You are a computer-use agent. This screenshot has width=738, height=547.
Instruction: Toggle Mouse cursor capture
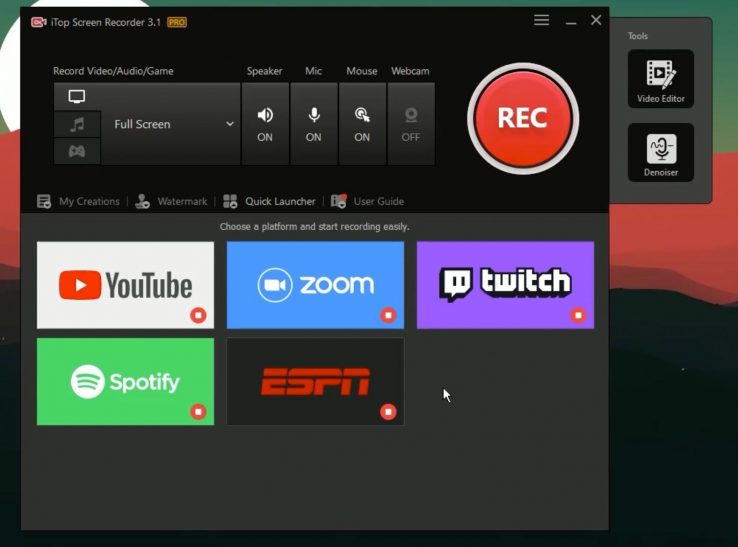pos(362,124)
